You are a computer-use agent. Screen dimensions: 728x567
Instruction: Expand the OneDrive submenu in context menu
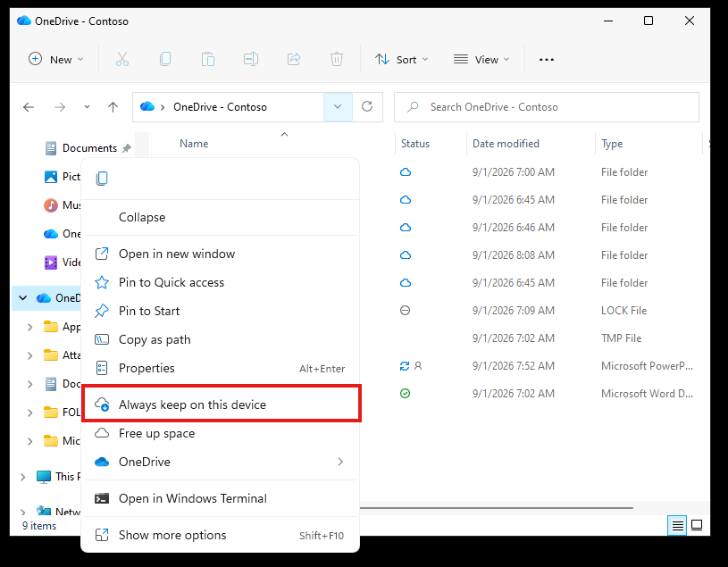[x=221, y=462]
